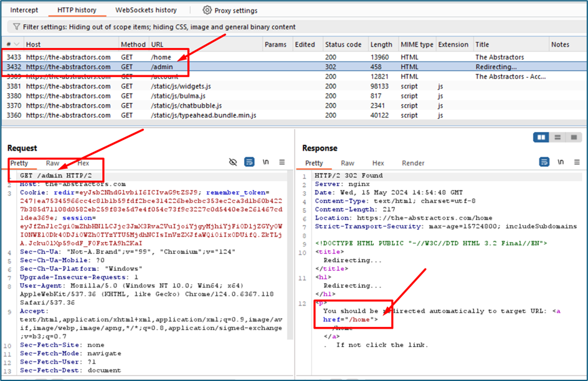Open the filter settings bar
This screenshot has height=381, width=588.
tap(296, 27)
